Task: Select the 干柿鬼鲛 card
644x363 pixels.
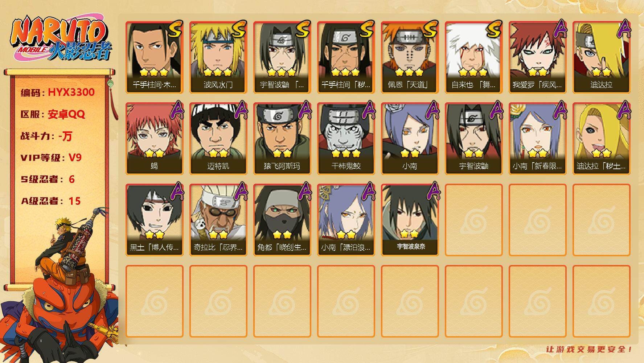Action: pyautogui.click(x=346, y=139)
